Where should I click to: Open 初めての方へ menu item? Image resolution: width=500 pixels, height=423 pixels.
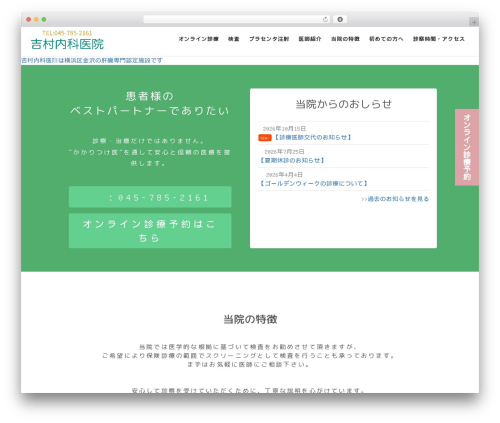(386, 39)
